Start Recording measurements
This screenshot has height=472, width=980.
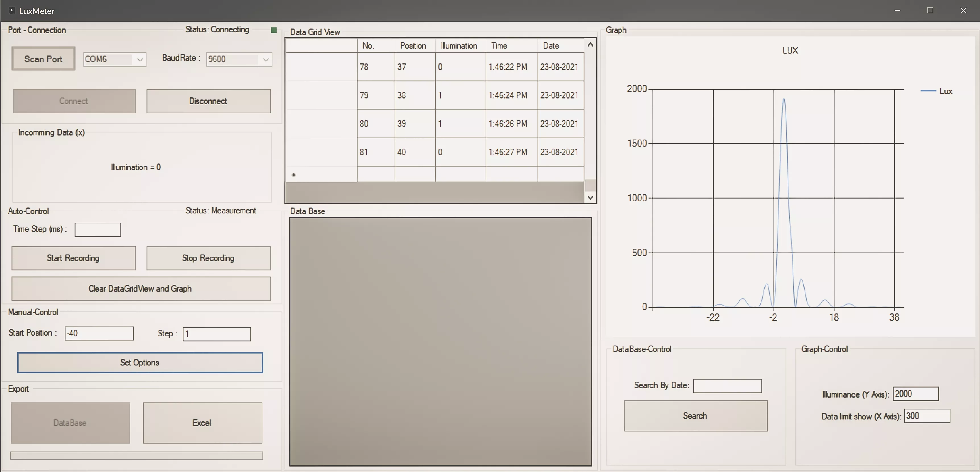[x=73, y=258]
